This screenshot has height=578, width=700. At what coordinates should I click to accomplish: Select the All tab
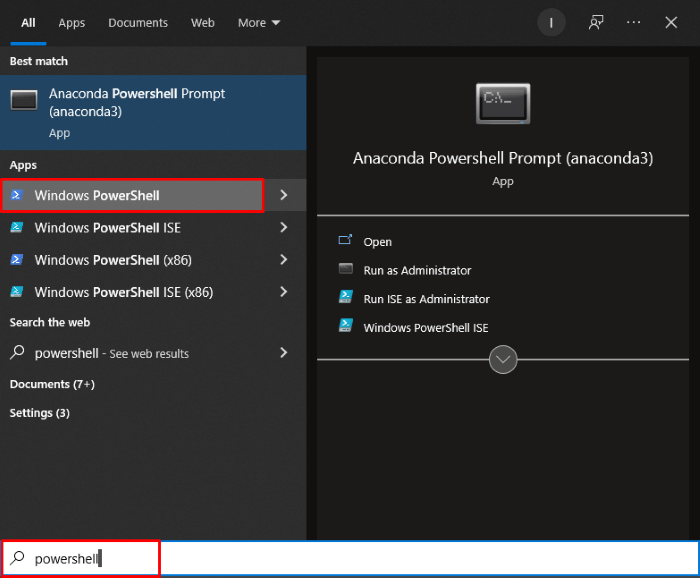[x=28, y=23]
